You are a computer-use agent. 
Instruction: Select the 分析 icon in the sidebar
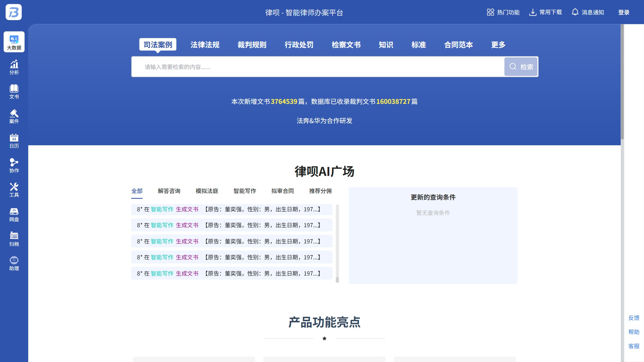coord(14,67)
